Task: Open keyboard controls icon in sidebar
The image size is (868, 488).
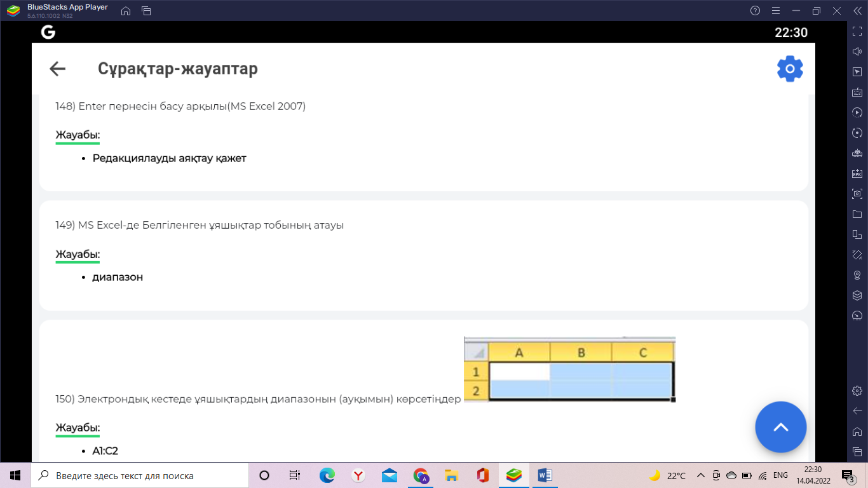Action: pyautogui.click(x=857, y=92)
